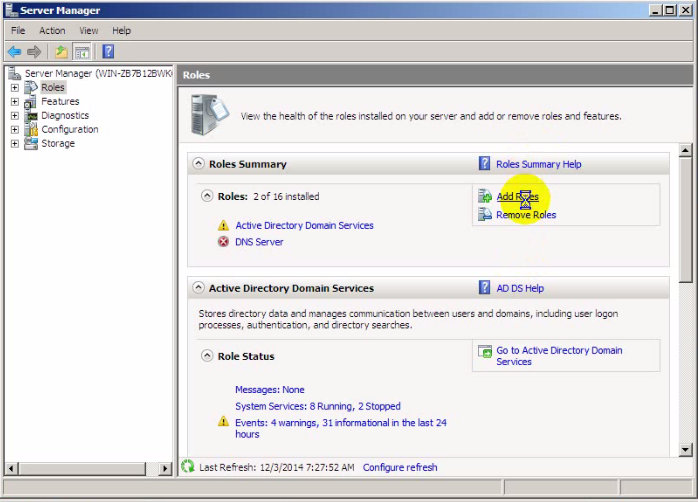Collapse the Roles: 2 of 16 installed subsection
The image size is (698, 502).
tap(207, 196)
